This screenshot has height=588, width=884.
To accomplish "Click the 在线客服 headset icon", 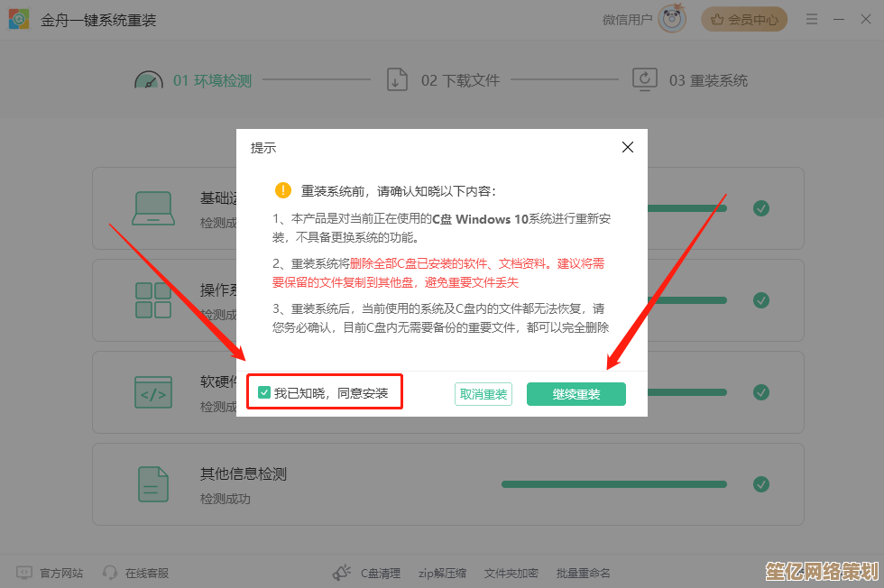I will pyautogui.click(x=110, y=573).
